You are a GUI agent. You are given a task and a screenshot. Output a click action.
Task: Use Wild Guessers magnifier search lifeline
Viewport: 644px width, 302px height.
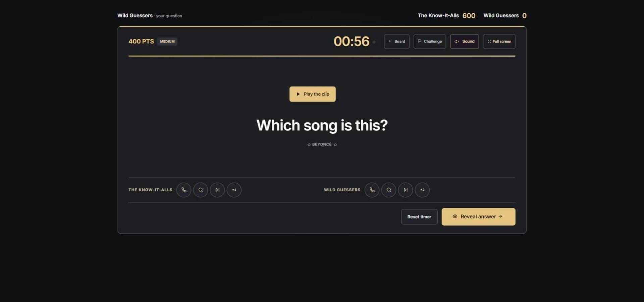tap(389, 190)
